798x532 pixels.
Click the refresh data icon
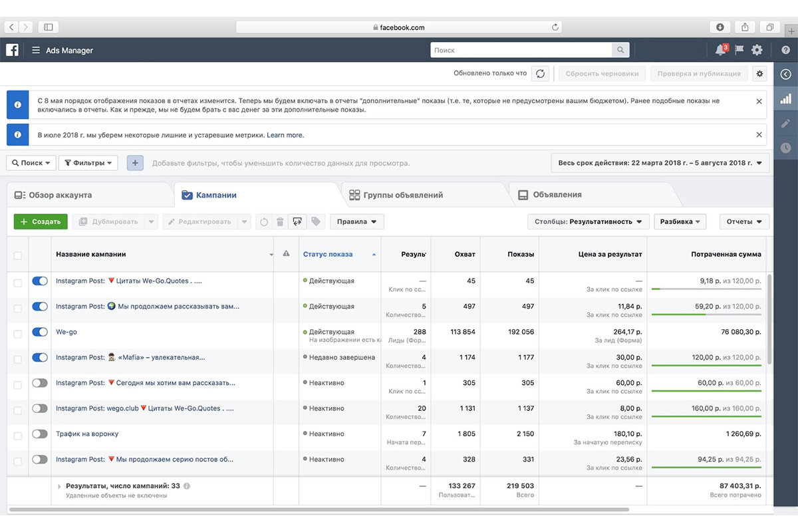540,74
